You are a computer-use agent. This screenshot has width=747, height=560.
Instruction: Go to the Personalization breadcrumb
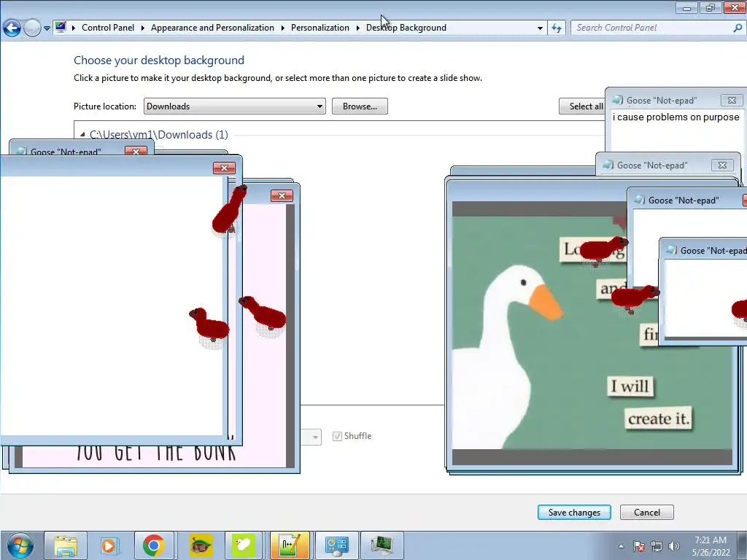(x=320, y=28)
